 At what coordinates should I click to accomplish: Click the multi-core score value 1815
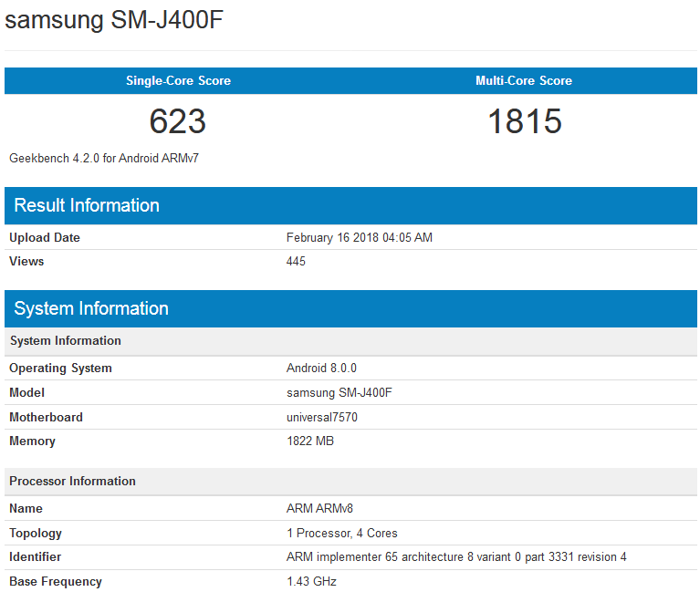coord(525,121)
